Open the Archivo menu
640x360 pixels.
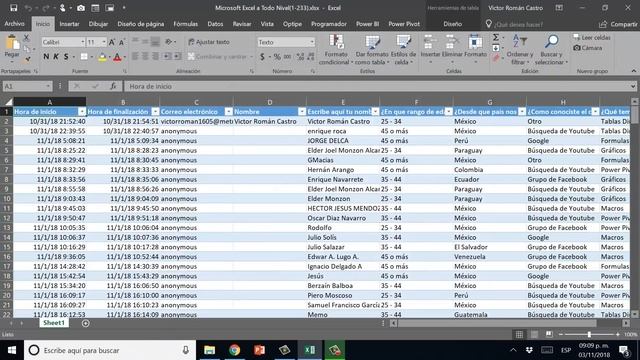point(15,24)
